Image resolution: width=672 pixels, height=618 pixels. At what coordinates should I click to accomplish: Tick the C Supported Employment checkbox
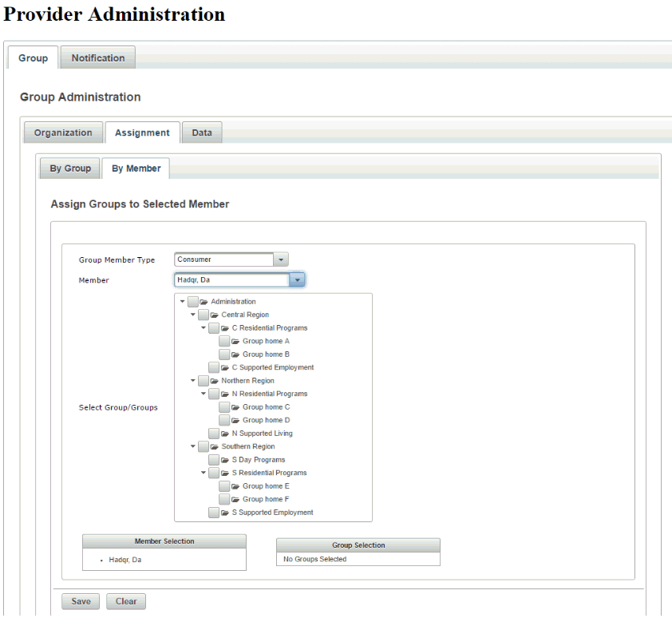[214, 367]
